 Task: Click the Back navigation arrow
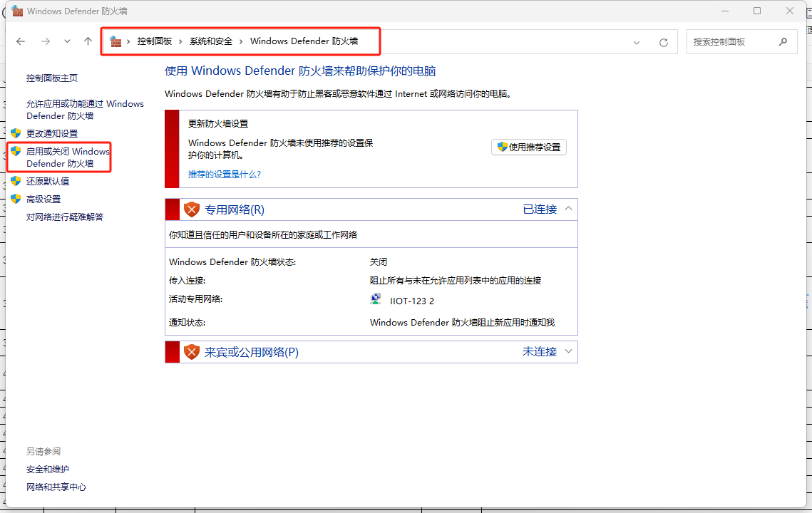(21, 41)
